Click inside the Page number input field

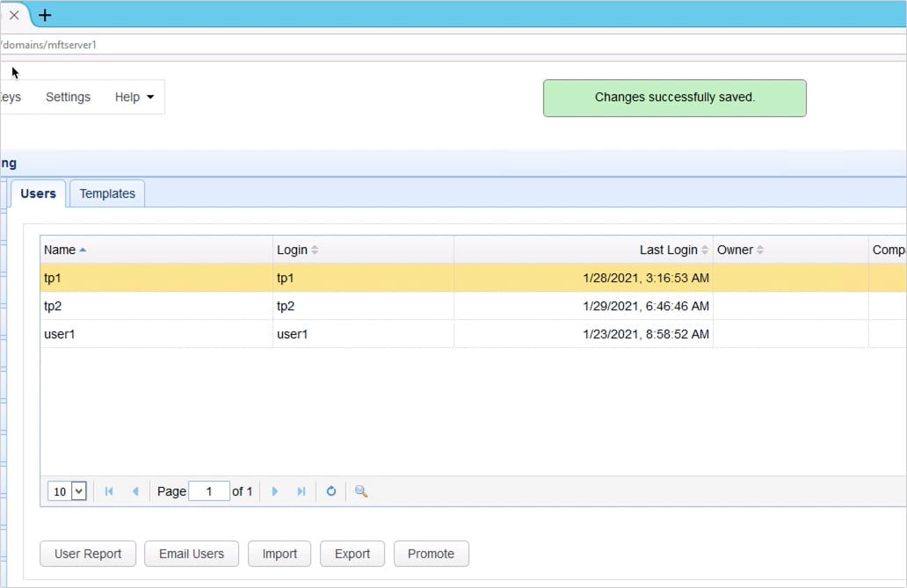point(209,491)
